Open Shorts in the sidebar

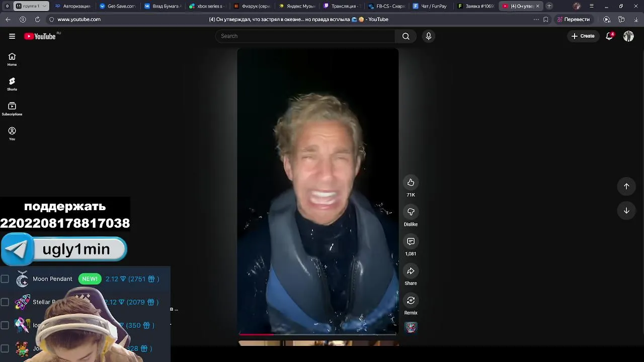pyautogui.click(x=12, y=84)
